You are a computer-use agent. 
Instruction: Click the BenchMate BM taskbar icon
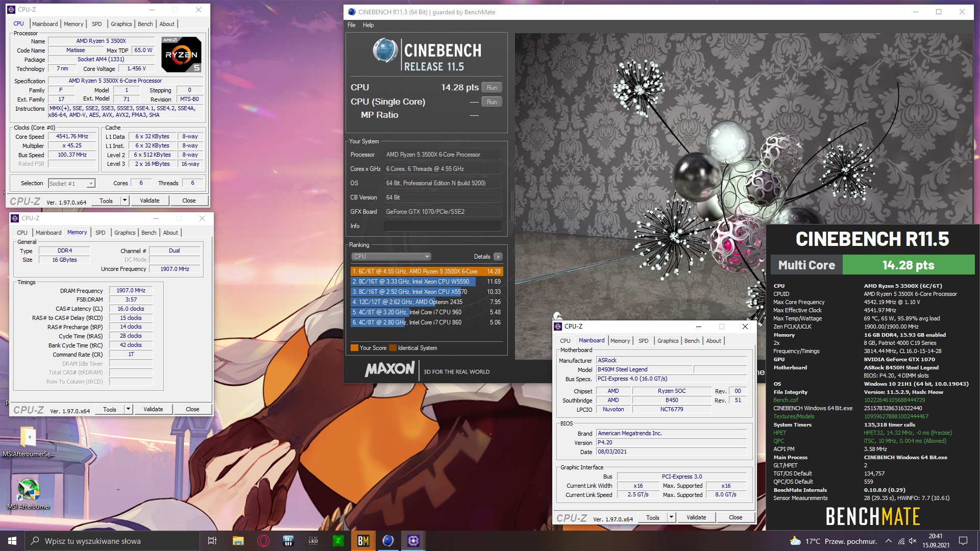click(x=363, y=541)
